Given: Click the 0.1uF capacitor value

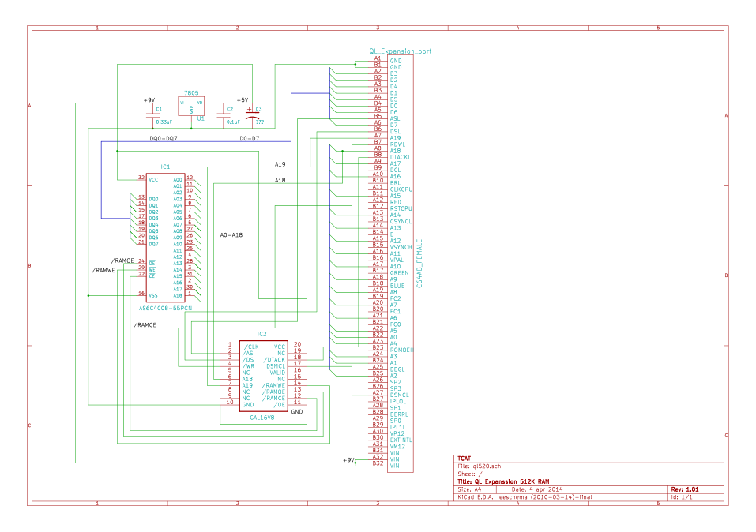Looking at the screenshot, I should coord(233,122).
